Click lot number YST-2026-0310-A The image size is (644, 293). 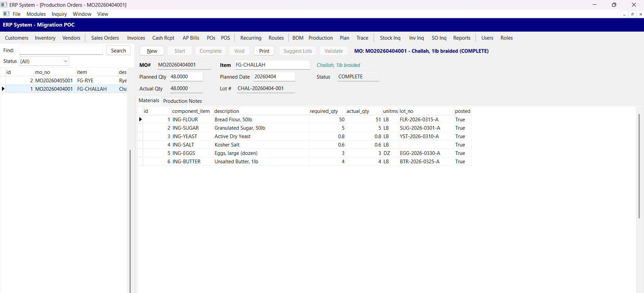tap(426, 136)
